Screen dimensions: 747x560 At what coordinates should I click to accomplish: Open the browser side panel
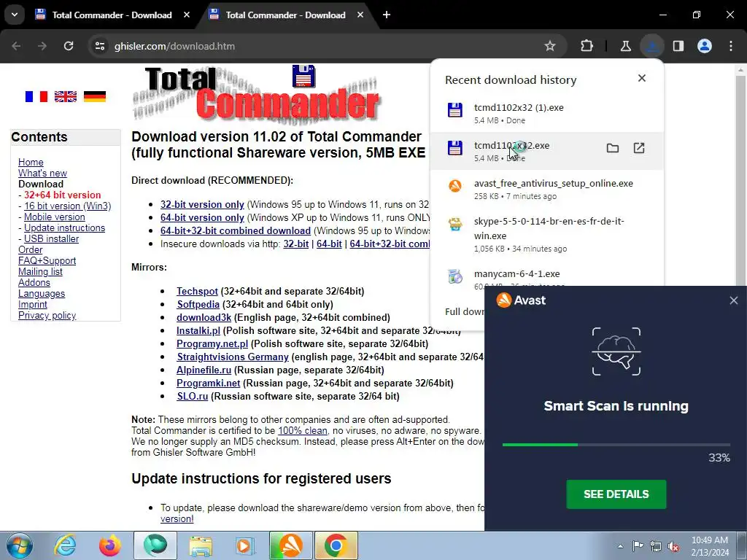tap(678, 46)
